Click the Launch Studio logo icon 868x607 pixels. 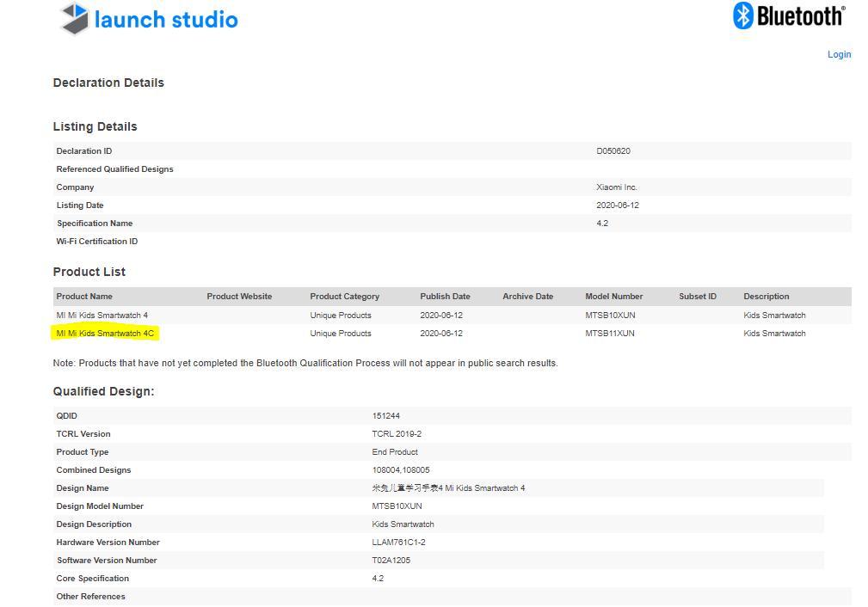[75, 19]
